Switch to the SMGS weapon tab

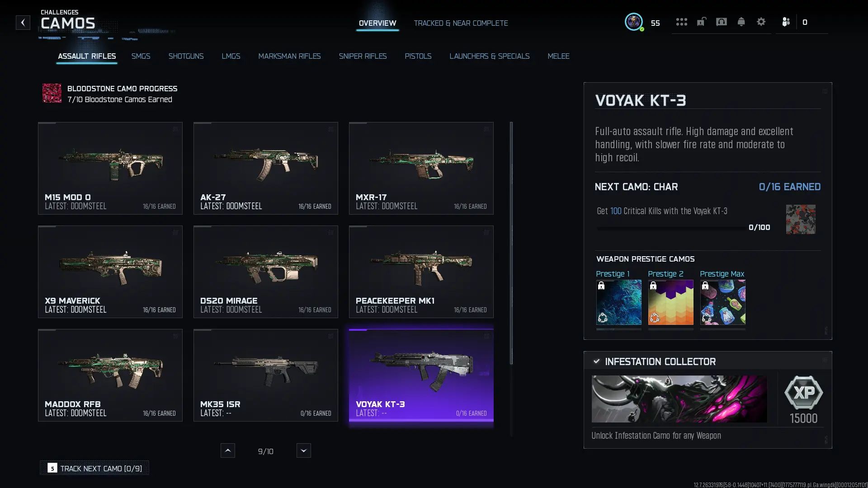click(x=141, y=56)
